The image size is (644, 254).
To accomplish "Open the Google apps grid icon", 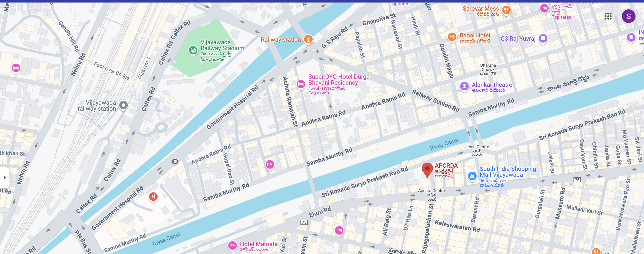I will pyautogui.click(x=608, y=16).
